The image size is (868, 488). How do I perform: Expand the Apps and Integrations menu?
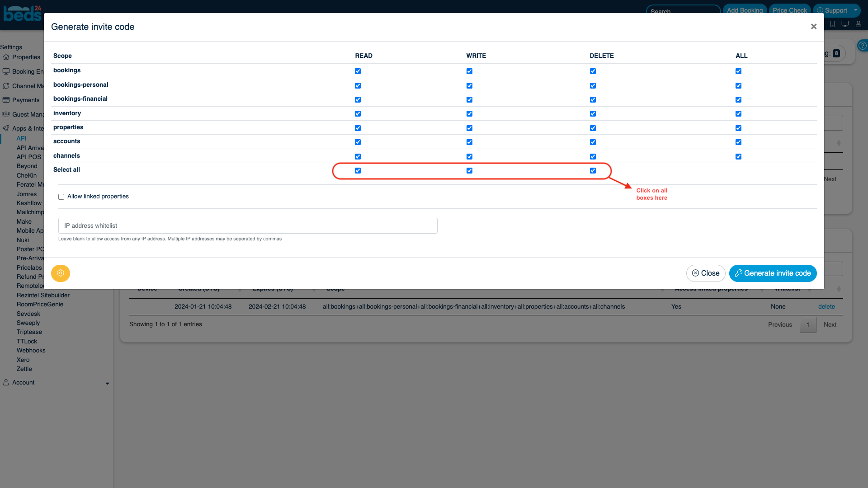point(28,128)
